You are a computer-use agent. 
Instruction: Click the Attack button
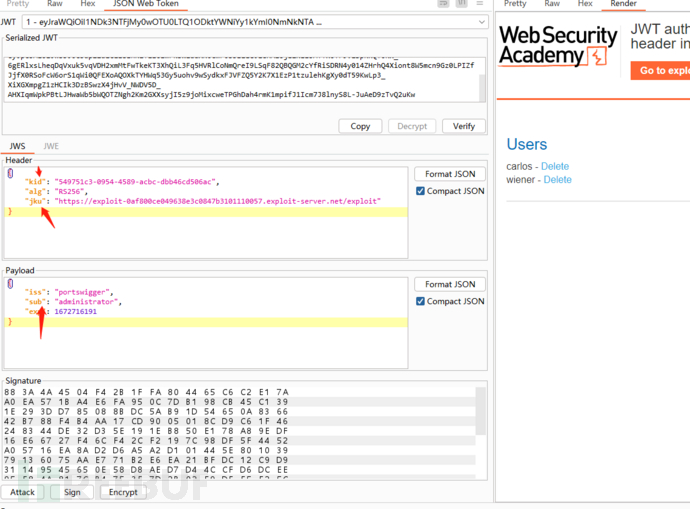(22, 492)
